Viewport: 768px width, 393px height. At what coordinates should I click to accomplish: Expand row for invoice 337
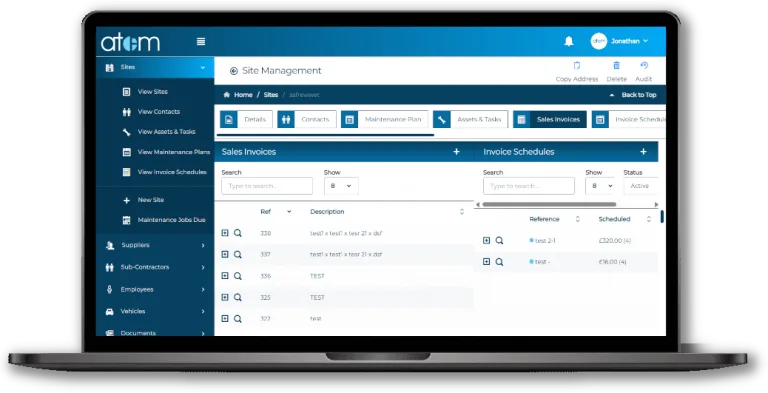(x=225, y=254)
